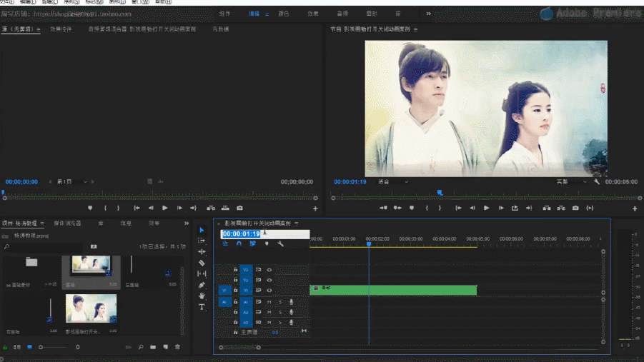644x362 pixels.
Task: Select the Type tool
Action: point(202,307)
